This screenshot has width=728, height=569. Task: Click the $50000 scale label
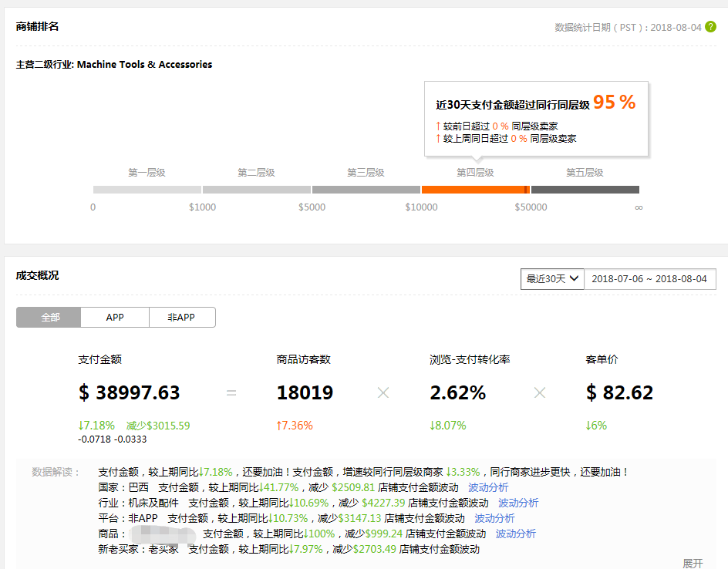coord(531,207)
